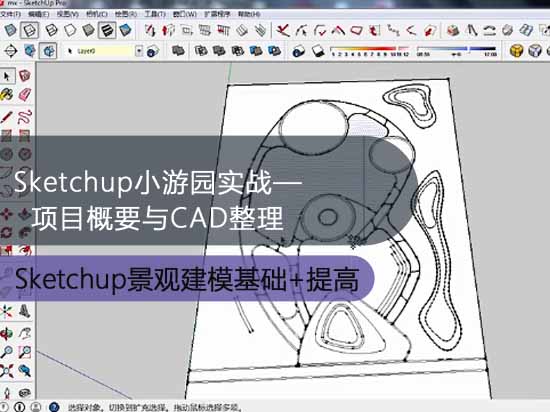Select the Axes tool
The image size is (550, 412).
pyautogui.click(x=7, y=311)
